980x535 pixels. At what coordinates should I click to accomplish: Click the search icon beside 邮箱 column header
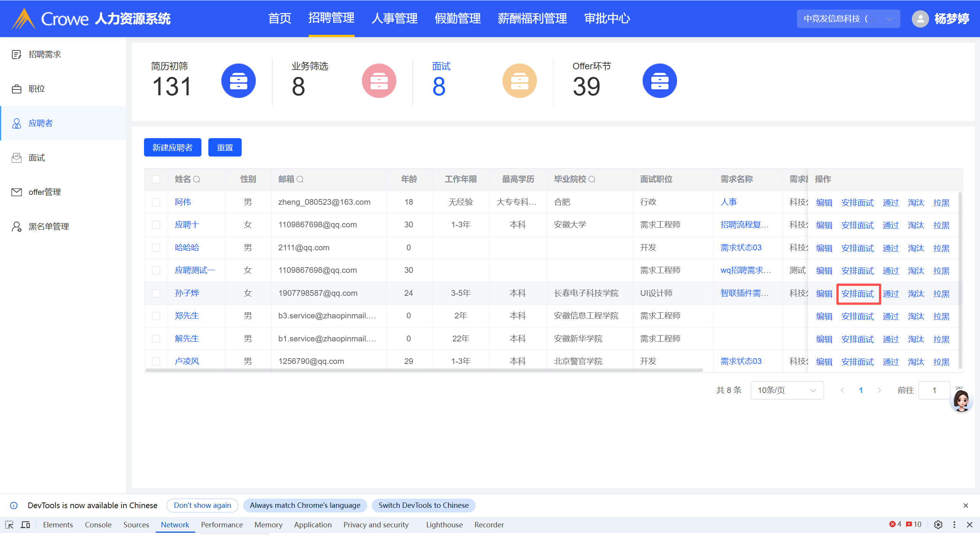pyautogui.click(x=300, y=179)
